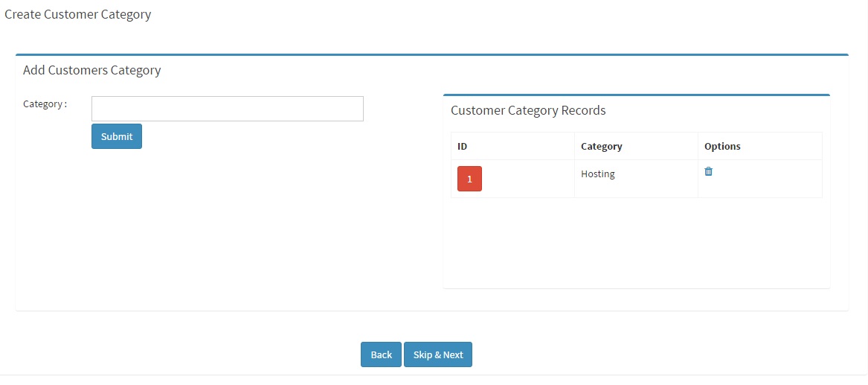Delete the Hosting category with trash icon
Screen dimensions: 868x385
point(708,171)
